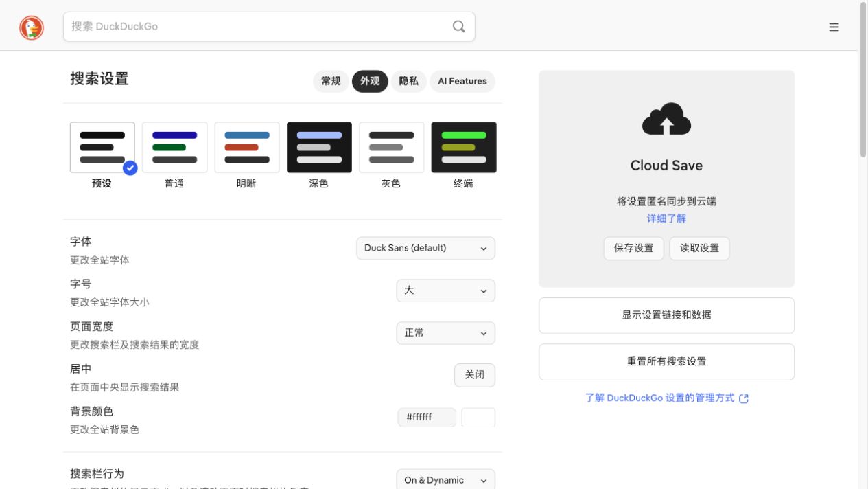Open the 详细了解 link
The width and height of the screenshot is (868, 489).
(666, 218)
